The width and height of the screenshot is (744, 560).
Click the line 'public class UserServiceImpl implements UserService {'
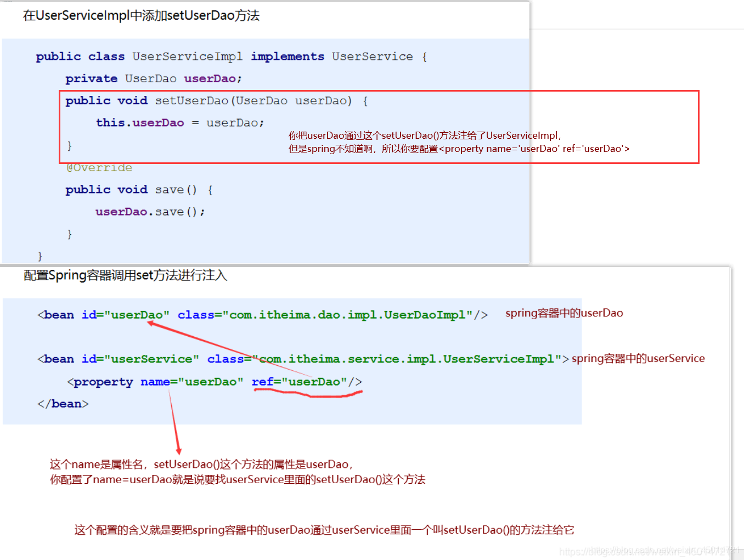(x=231, y=57)
